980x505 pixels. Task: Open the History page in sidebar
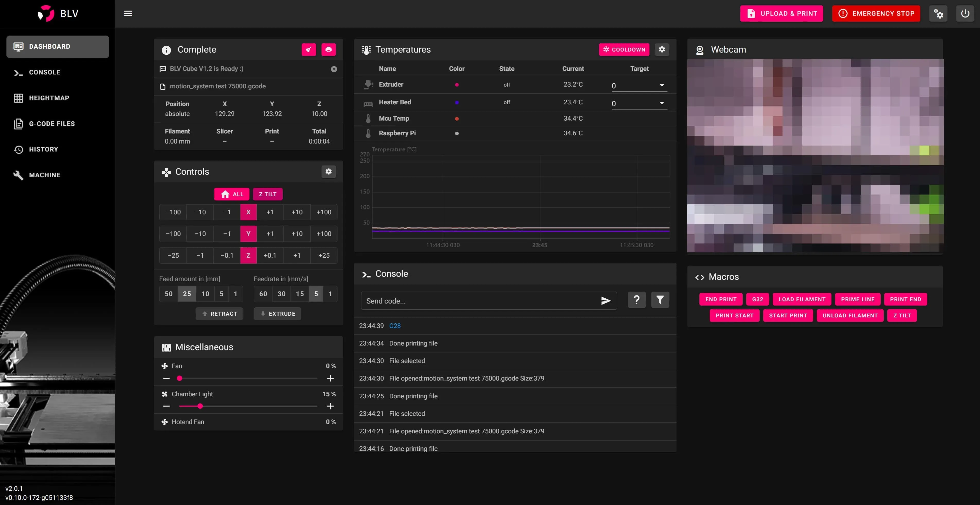(x=58, y=149)
